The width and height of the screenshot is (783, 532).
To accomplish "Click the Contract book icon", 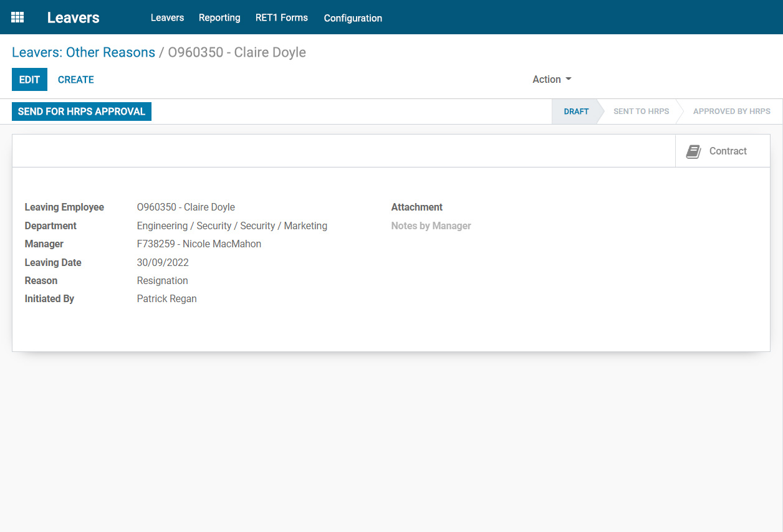I will point(693,151).
